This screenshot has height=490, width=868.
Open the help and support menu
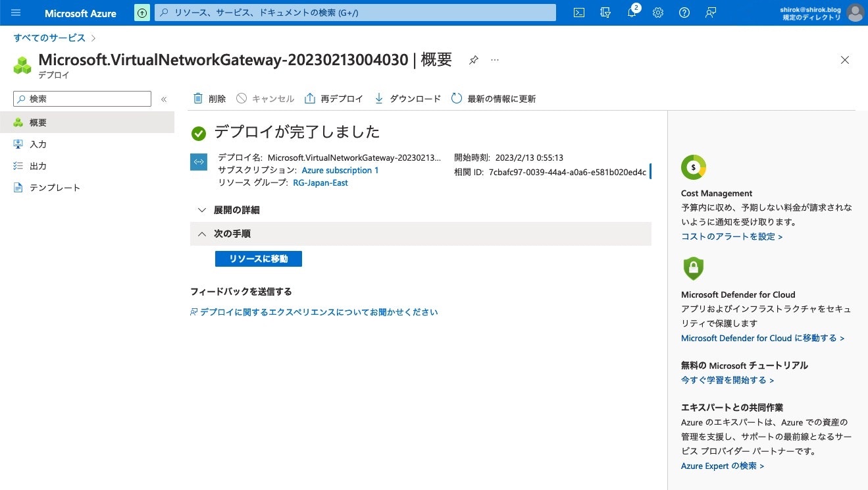point(684,13)
